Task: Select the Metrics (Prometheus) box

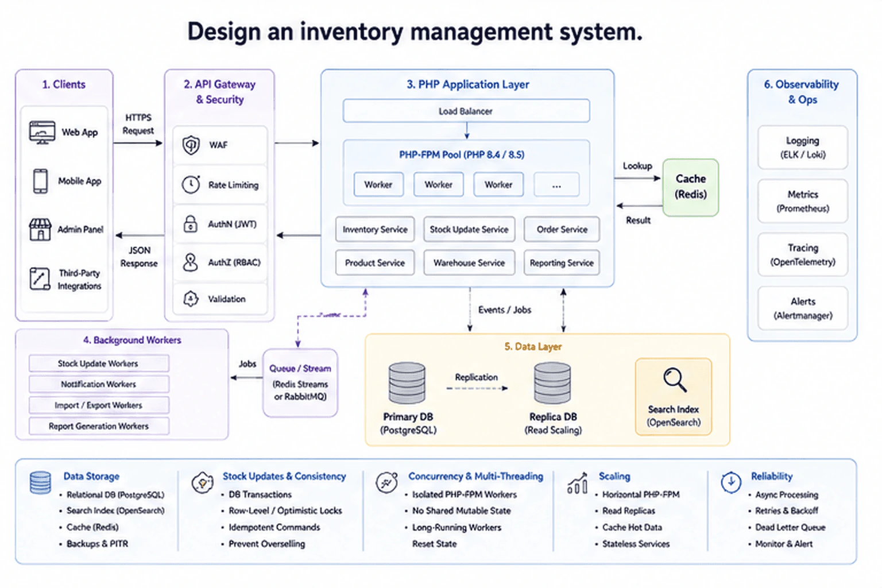Action: [803, 201]
